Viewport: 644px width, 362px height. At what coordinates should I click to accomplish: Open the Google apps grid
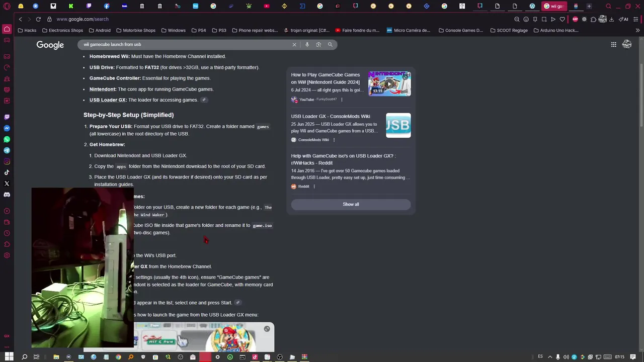tap(613, 45)
